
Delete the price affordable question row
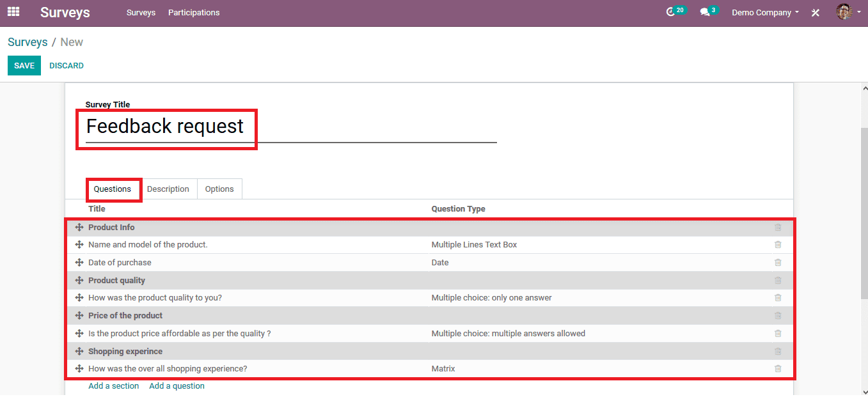[778, 334]
